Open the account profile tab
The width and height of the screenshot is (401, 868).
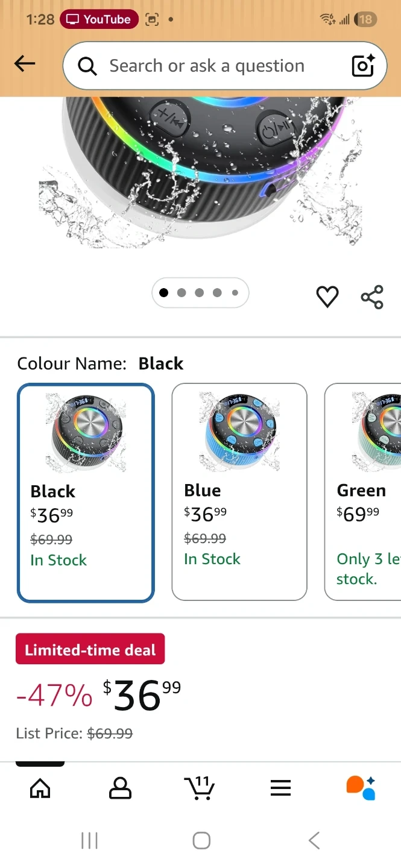pos(120,788)
